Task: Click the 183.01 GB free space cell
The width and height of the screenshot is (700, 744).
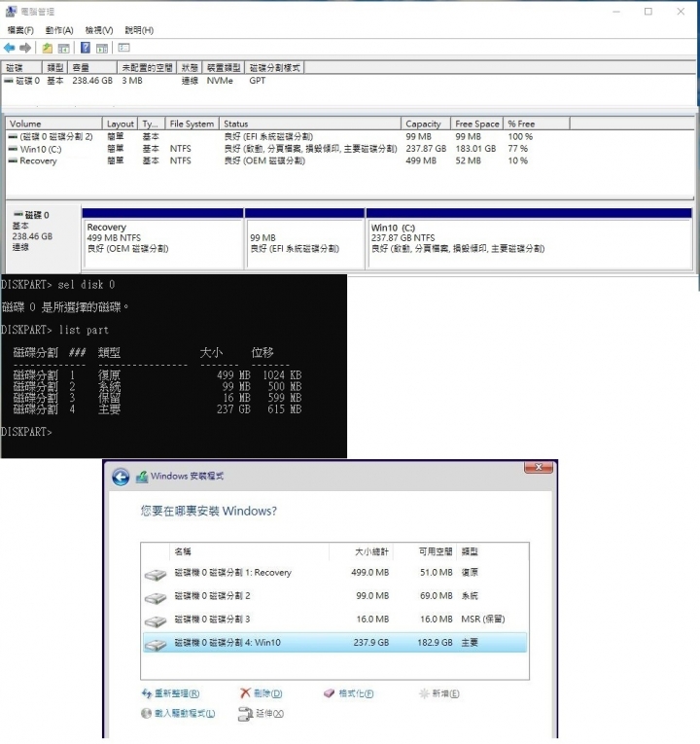Action: click(x=475, y=149)
